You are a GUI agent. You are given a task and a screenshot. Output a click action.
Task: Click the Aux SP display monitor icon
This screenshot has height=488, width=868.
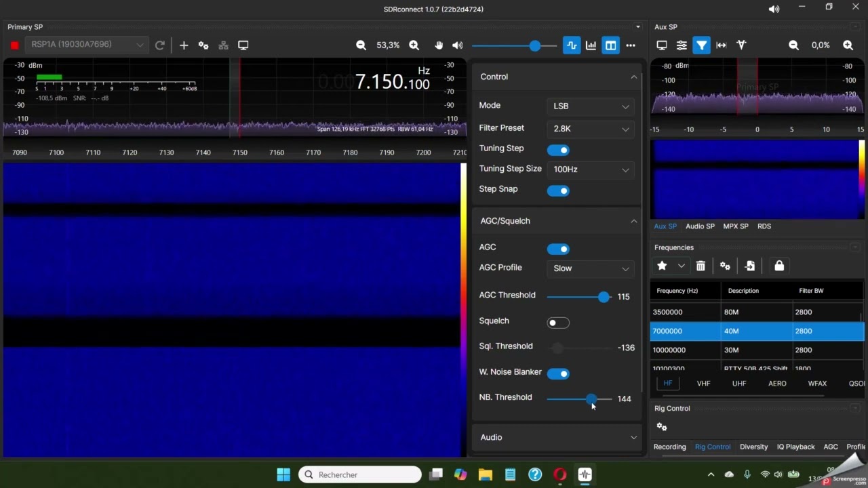662,45
